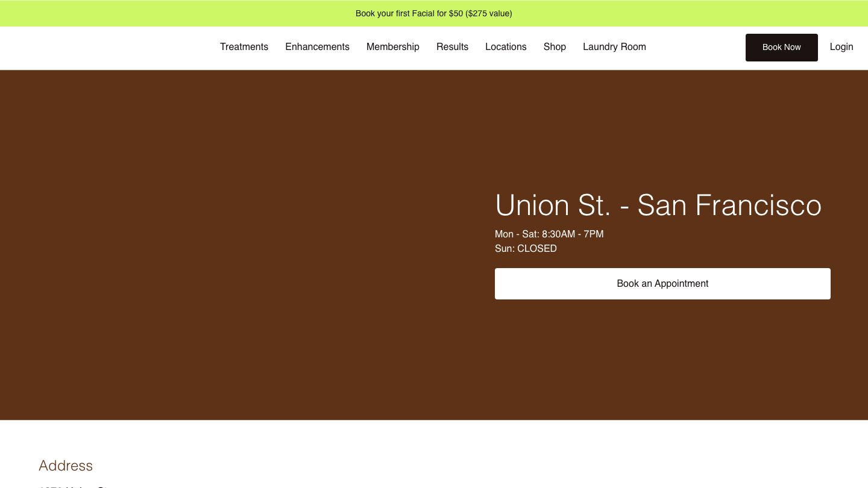
Task: Open the Shop section
Action: (555, 47)
